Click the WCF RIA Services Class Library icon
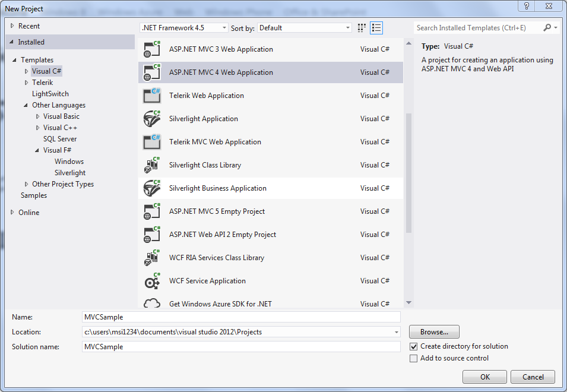Screen dimensions: 567x392 pyautogui.click(x=152, y=258)
